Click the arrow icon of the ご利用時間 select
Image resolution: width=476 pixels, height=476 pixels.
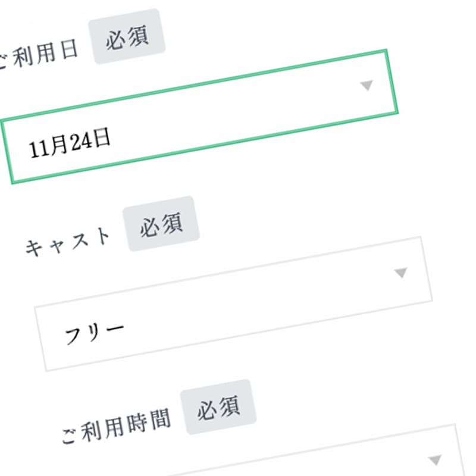(x=436, y=459)
